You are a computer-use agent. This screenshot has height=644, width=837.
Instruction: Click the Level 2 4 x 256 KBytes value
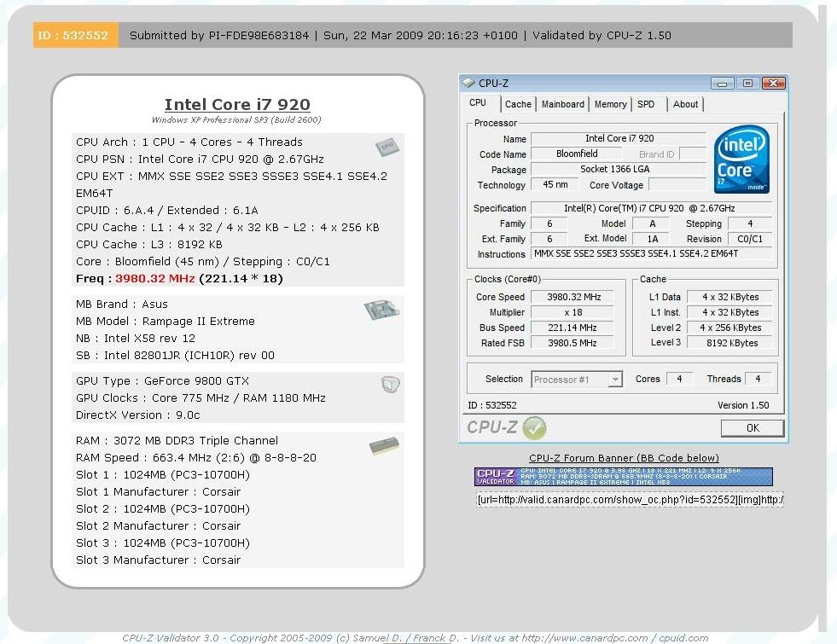pyautogui.click(x=730, y=328)
